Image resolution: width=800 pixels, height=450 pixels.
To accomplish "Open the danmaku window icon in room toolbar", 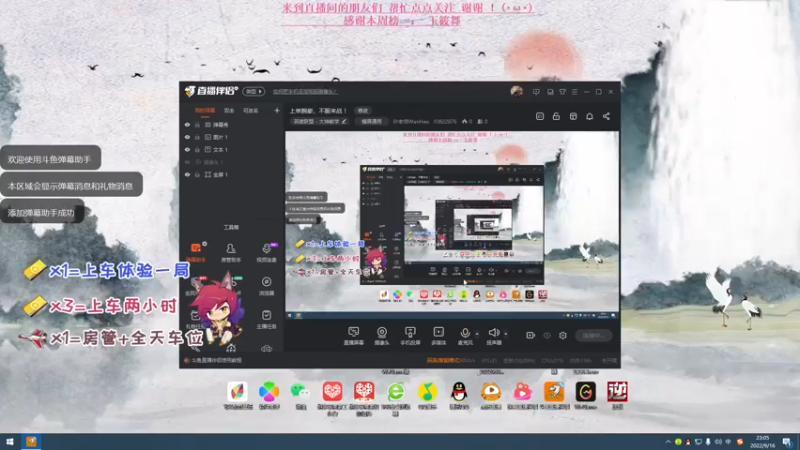I will point(540,116).
